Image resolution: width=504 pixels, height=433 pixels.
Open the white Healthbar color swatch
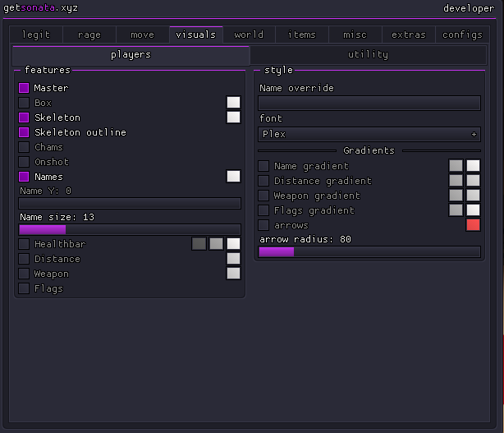233,244
